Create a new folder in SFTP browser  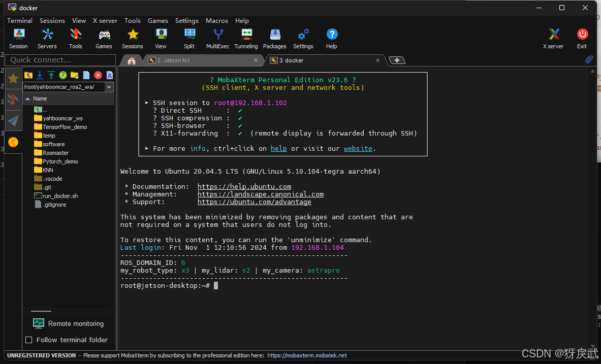pyautogui.click(x=74, y=75)
